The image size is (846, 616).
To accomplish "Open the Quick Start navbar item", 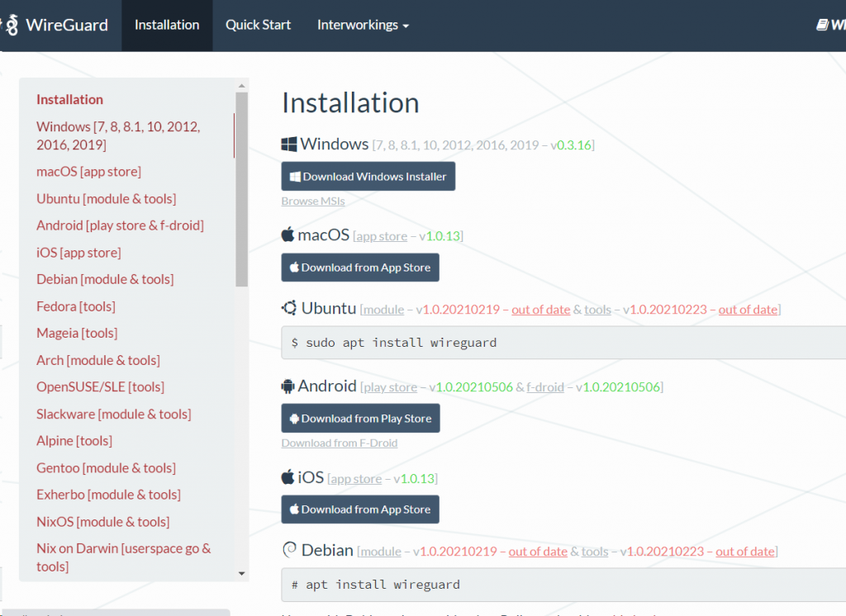I will (258, 26).
